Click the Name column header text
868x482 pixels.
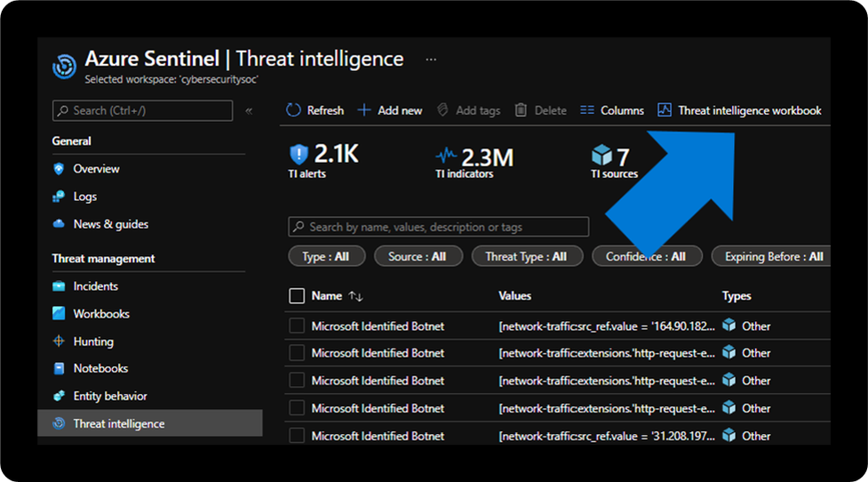pos(327,296)
